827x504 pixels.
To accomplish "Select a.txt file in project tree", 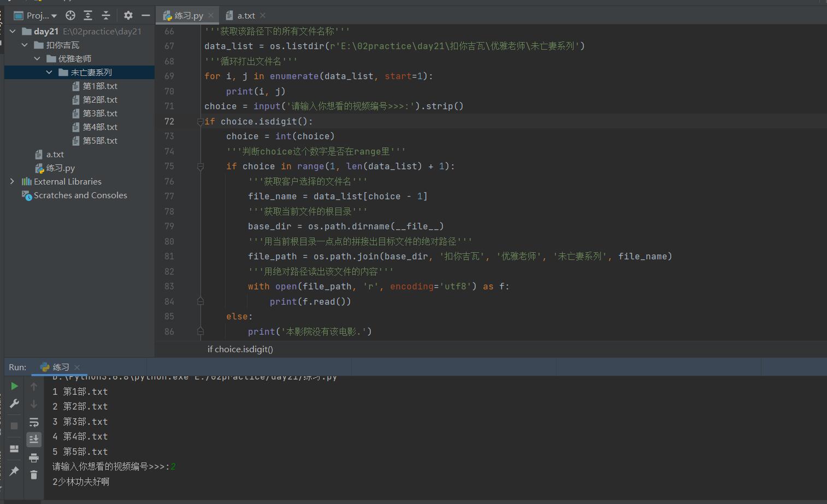I will coord(50,154).
